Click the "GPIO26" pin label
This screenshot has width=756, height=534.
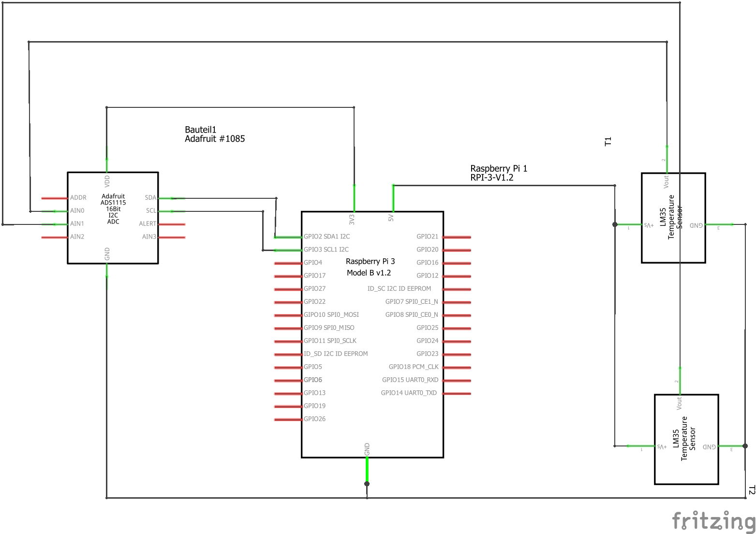pyautogui.click(x=314, y=419)
